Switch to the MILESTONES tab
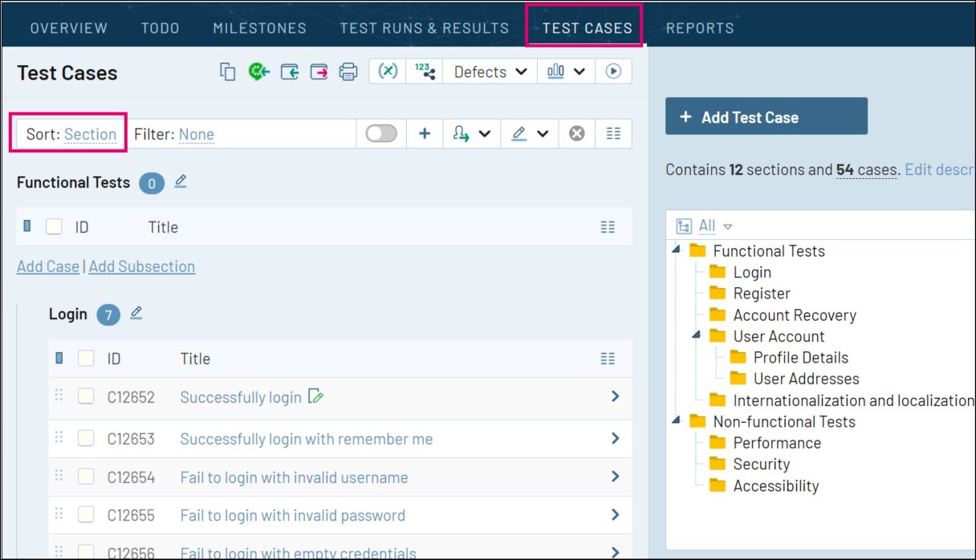 point(258,26)
